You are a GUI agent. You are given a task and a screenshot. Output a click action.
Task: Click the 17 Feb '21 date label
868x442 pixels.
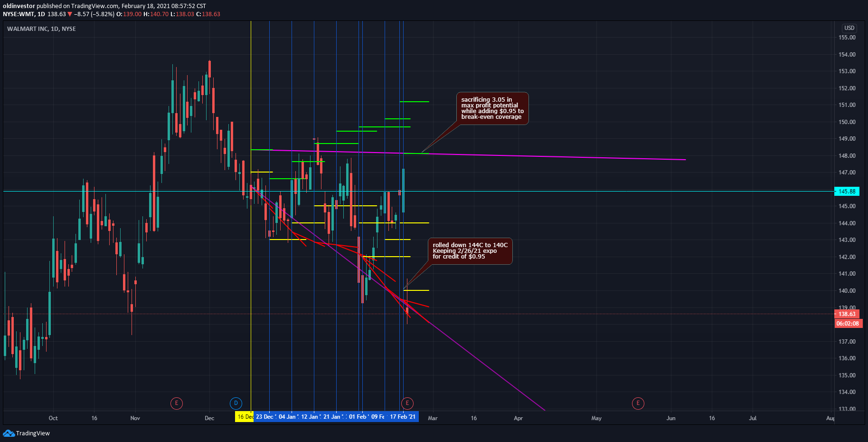point(403,417)
